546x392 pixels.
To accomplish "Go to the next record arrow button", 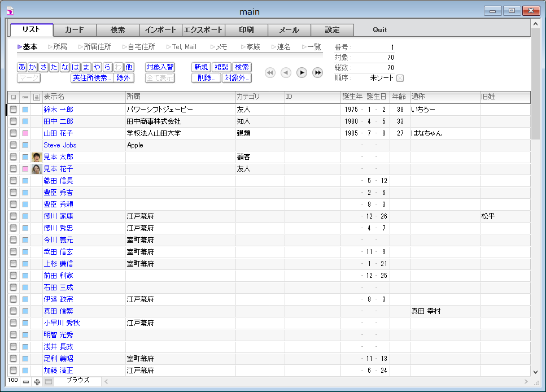I will 302,72.
